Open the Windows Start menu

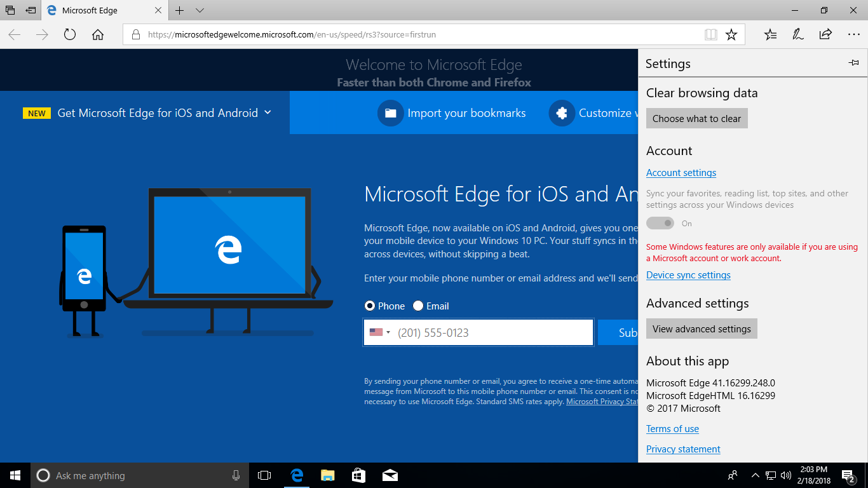[15, 475]
